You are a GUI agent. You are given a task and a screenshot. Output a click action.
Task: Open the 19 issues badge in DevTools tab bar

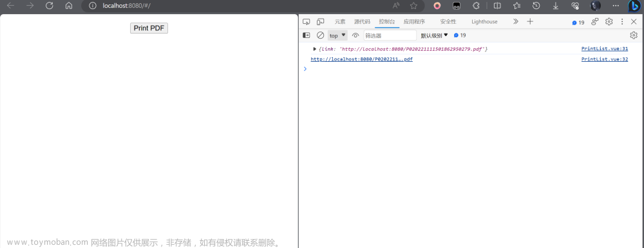578,23
